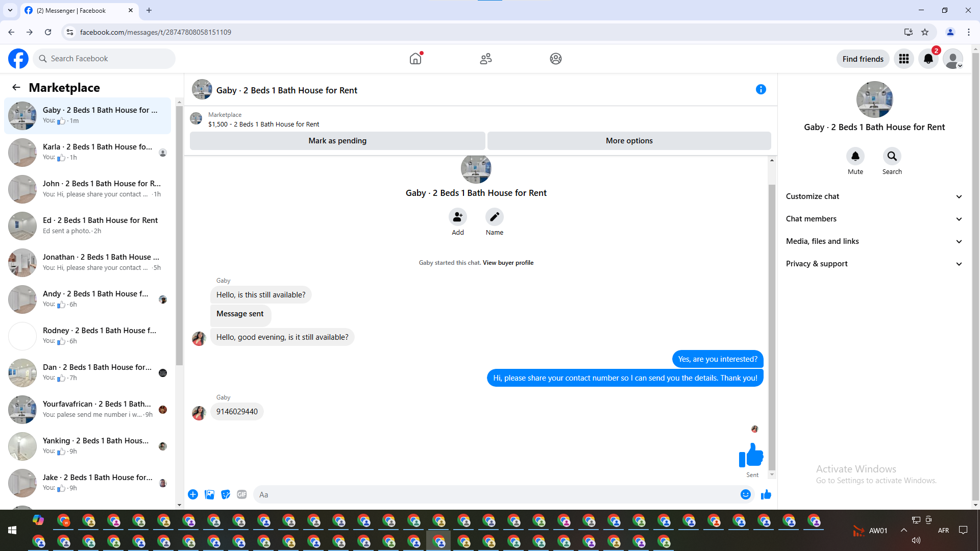Viewport: 980px width, 551px height.
Task: Open the emoji picker
Action: [746, 494]
